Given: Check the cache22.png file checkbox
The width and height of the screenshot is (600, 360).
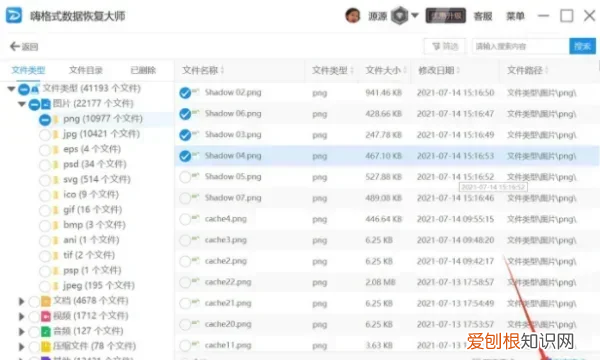Looking at the screenshot, I should point(185,282).
